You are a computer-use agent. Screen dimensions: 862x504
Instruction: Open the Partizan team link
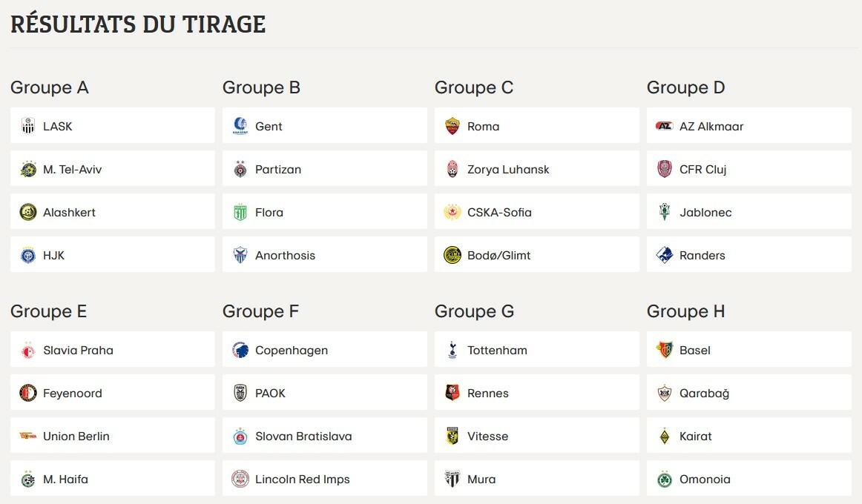pyautogui.click(x=278, y=169)
